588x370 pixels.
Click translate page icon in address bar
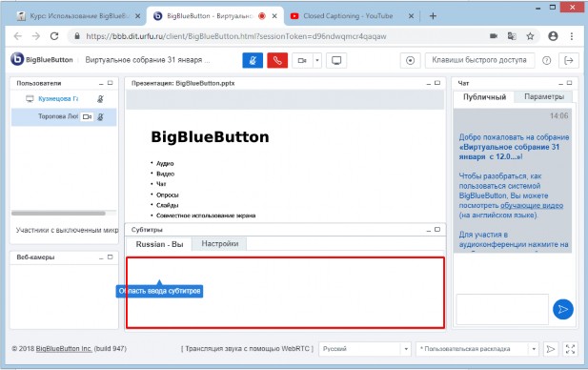[x=512, y=36]
